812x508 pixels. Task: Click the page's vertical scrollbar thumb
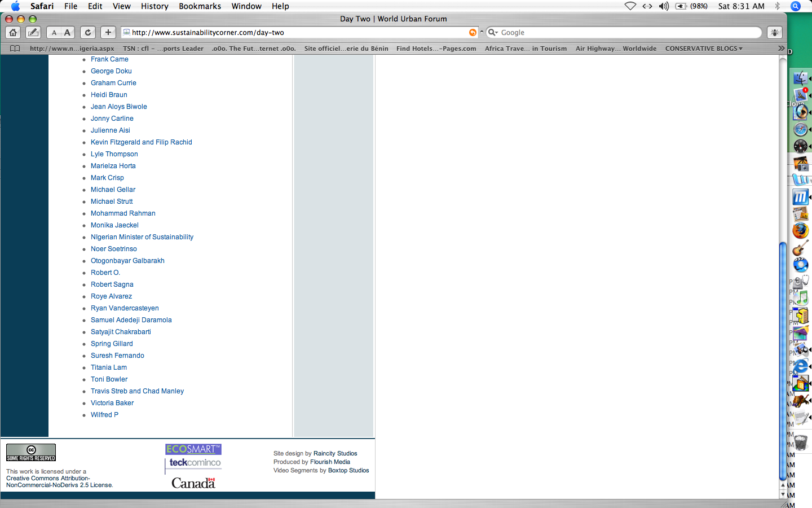783,360
